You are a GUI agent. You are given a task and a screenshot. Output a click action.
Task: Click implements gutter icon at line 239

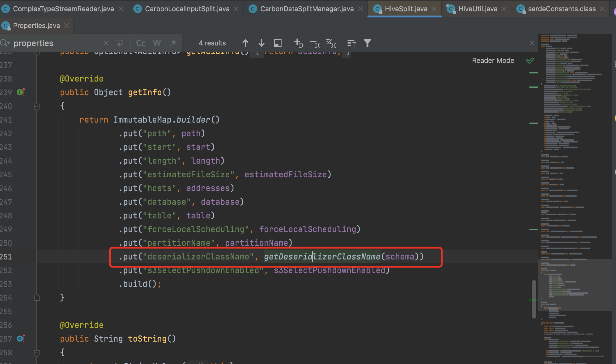click(21, 92)
